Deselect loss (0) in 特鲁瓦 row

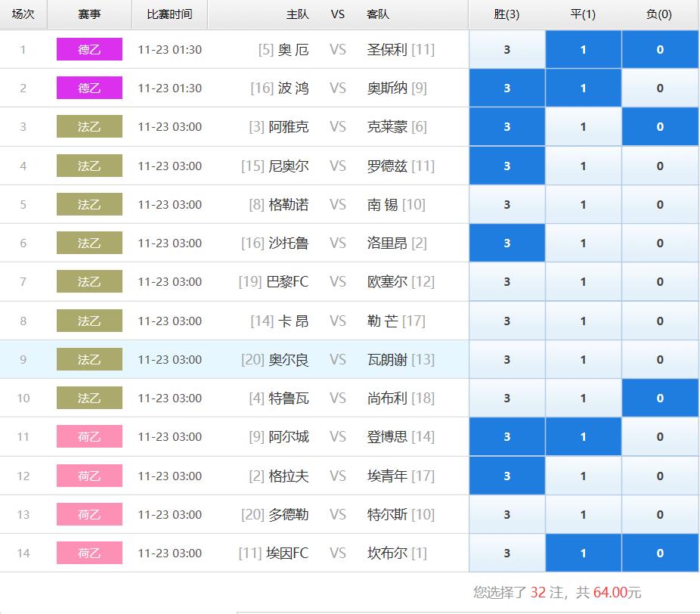[x=660, y=398]
